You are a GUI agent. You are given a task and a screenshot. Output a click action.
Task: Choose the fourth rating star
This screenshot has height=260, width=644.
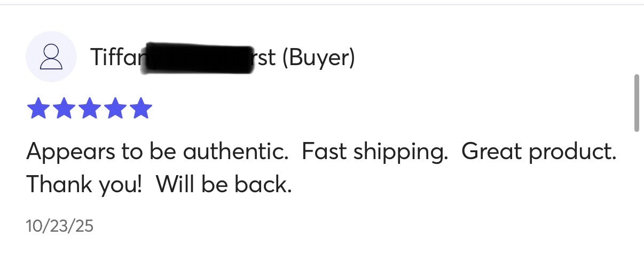pos(115,108)
